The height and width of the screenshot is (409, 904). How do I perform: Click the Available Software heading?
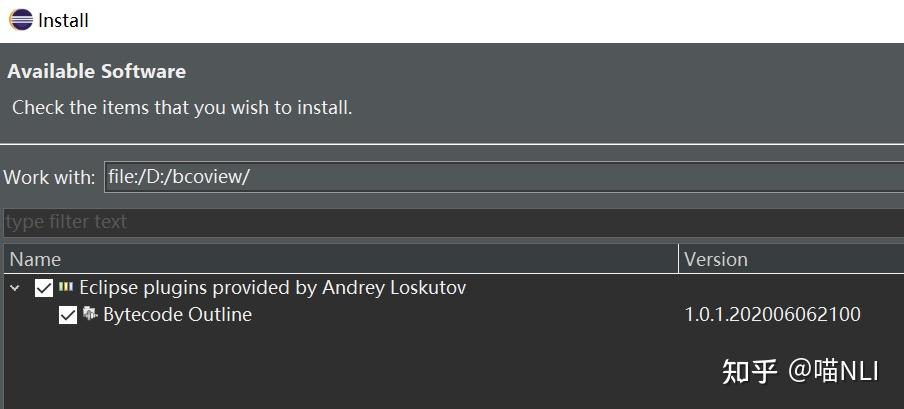coord(97,72)
